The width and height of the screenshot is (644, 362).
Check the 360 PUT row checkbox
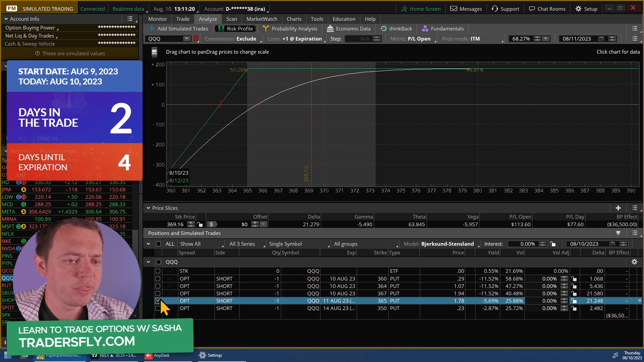pyautogui.click(x=158, y=279)
